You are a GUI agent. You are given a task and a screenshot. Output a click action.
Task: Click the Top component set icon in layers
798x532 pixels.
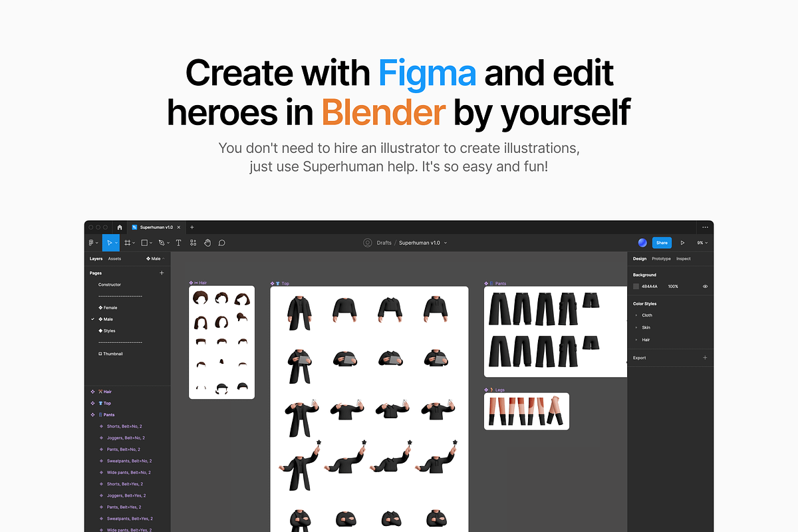pos(93,403)
